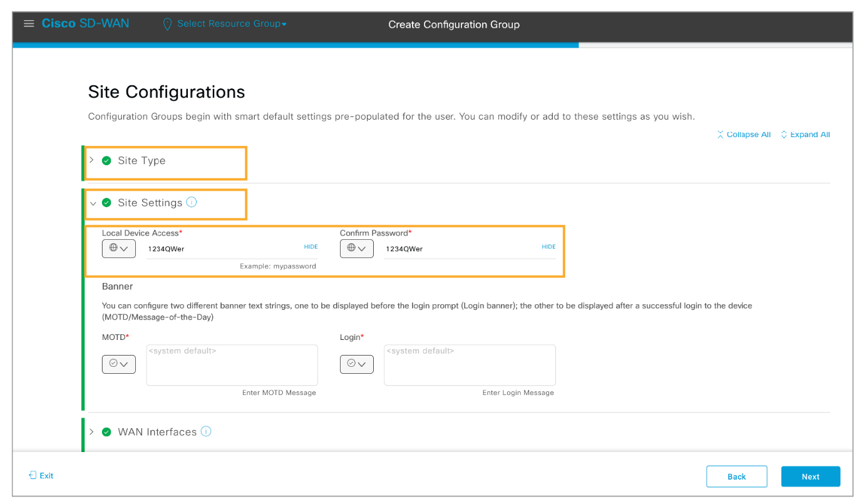The image size is (859, 504).
Task: Collapse the Site Settings section
Action: click(93, 203)
